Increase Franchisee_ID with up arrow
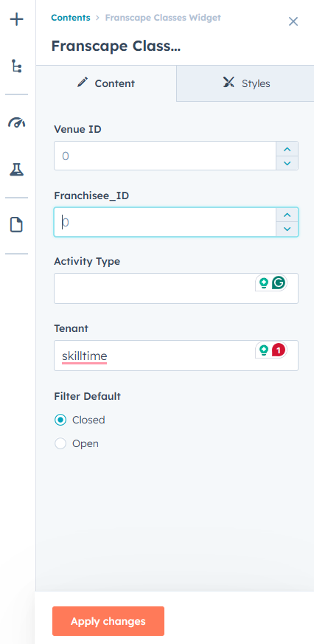 pos(287,215)
